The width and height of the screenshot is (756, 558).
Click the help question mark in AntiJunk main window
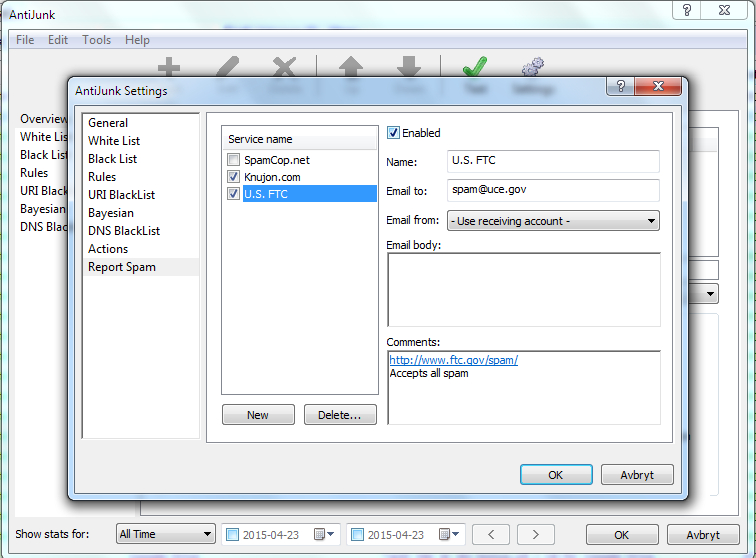click(687, 10)
